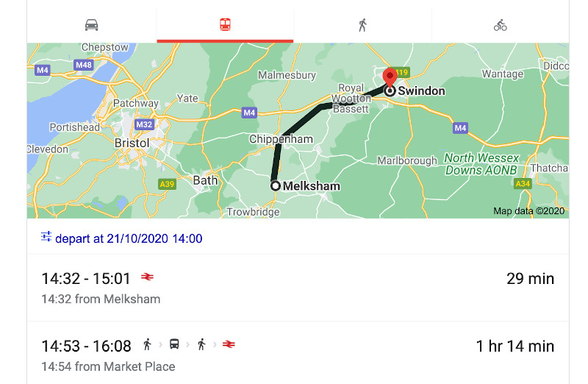Switch to walking directions tab
The width and height of the screenshot is (588, 384).
[x=362, y=25]
